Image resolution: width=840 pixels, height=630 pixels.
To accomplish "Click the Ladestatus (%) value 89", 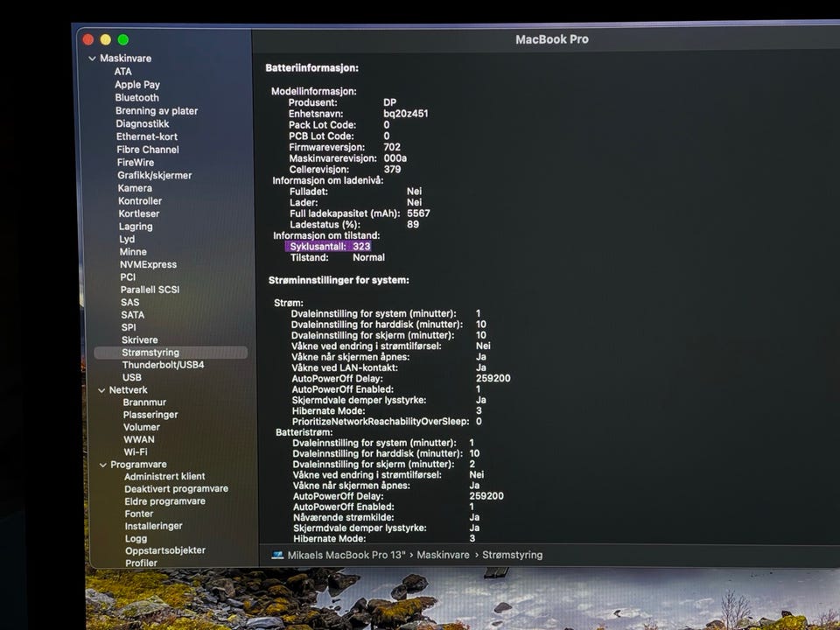I will click(x=413, y=225).
